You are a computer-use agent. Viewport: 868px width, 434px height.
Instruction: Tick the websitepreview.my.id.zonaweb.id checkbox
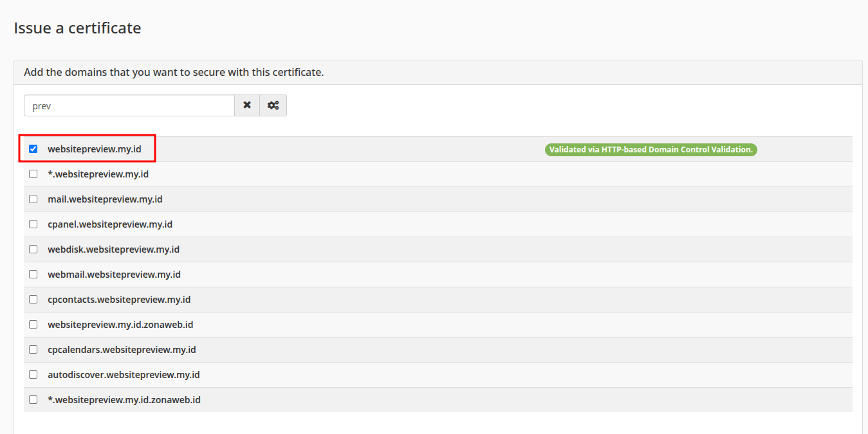click(x=33, y=324)
